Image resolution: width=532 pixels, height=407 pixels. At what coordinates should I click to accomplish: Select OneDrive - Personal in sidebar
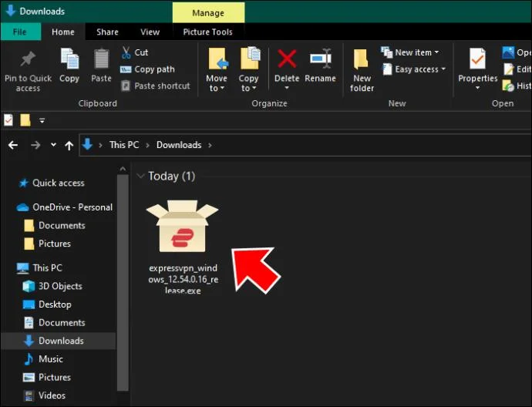[65, 207]
